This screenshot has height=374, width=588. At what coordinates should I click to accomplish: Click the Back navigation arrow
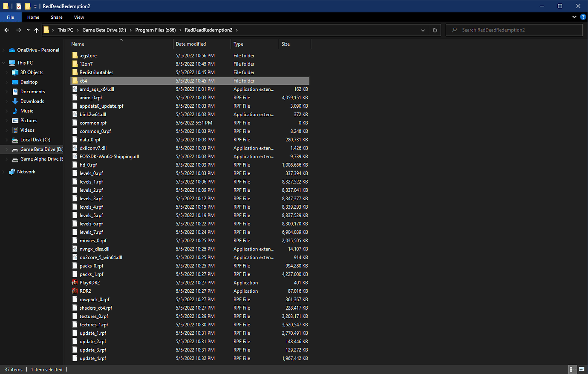7,30
